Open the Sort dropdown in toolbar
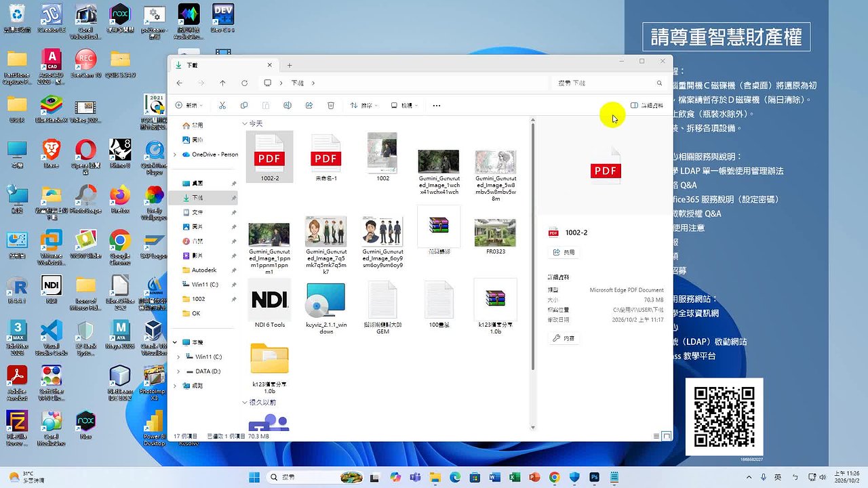This screenshot has height=488, width=868. [x=363, y=106]
